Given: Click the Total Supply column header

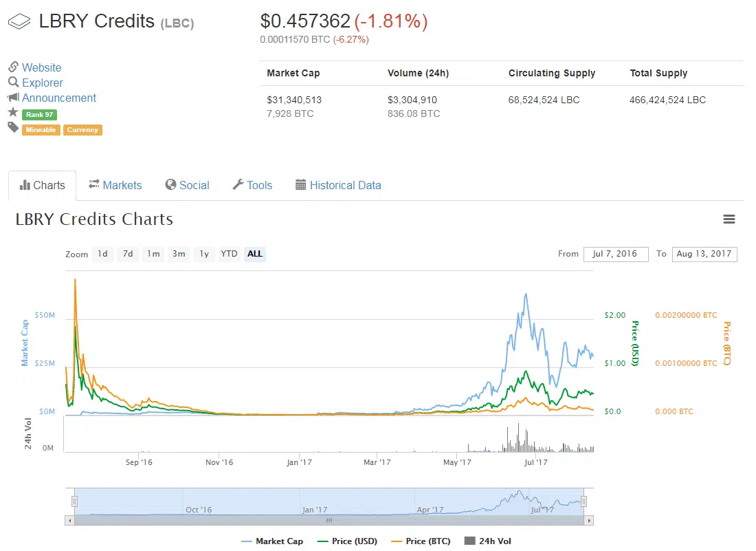Looking at the screenshot, I should pyautogui.click(x=658, y=74).
